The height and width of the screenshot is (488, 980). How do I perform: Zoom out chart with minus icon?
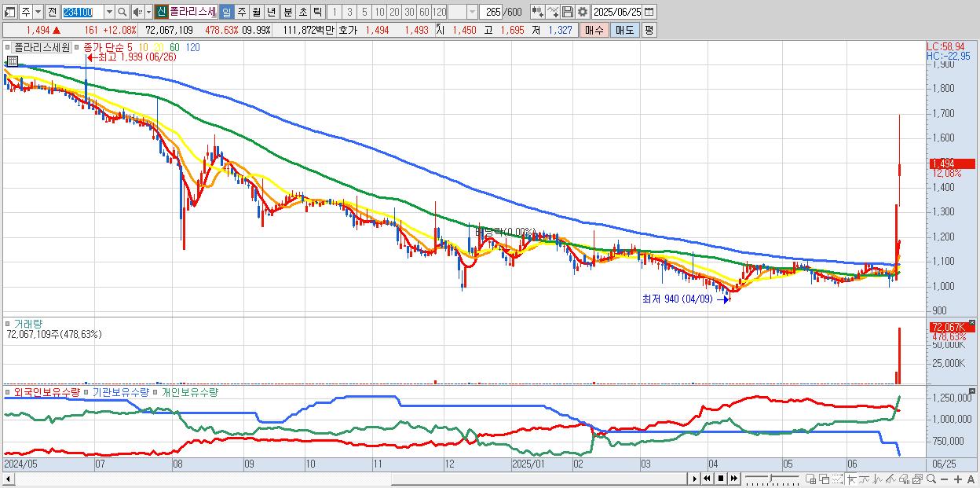(945, 479)
